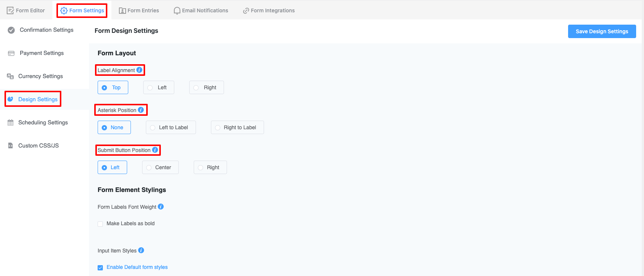Click the Payment Settings card icon

pos(11,53)
